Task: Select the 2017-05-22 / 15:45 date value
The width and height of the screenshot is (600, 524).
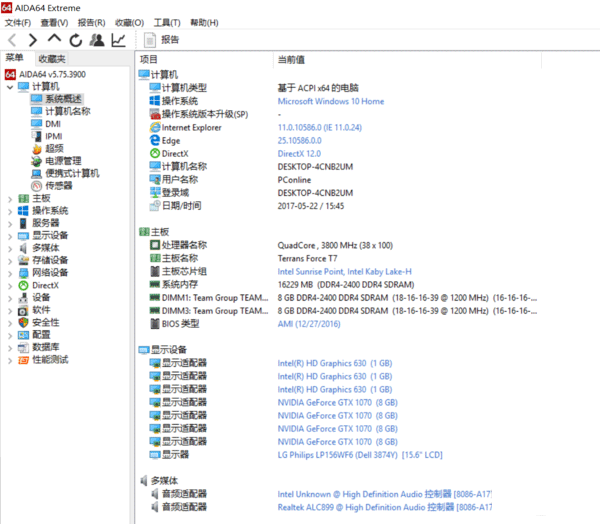Action: pyautogui.click(x=311, y=206)
